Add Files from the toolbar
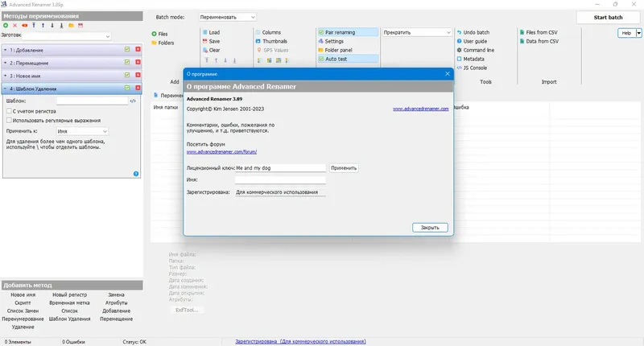Screen dimensions: 644x346 click(159, 34)
